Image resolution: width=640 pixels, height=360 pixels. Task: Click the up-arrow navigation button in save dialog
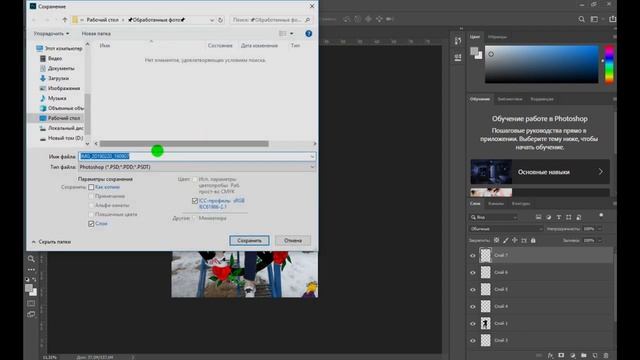point(64,20)
